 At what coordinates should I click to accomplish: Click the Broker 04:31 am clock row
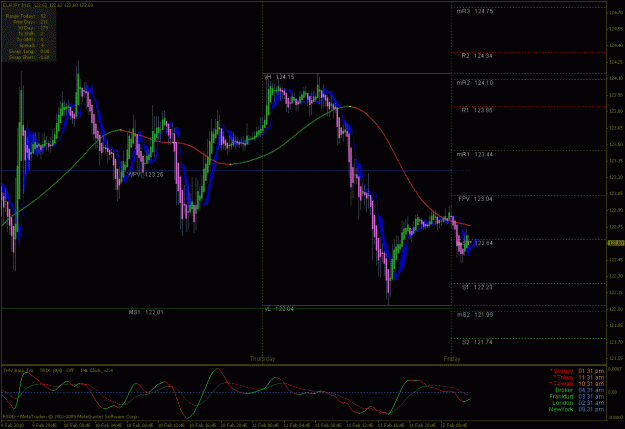coord(580,390)
